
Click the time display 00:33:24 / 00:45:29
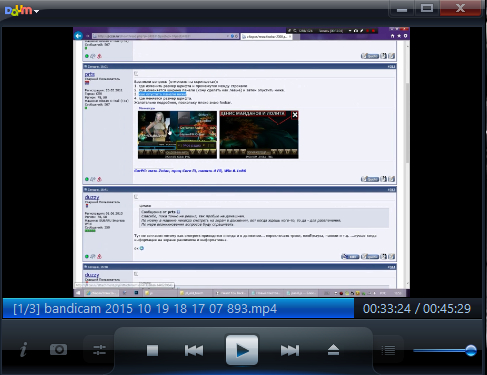[417, 309]
